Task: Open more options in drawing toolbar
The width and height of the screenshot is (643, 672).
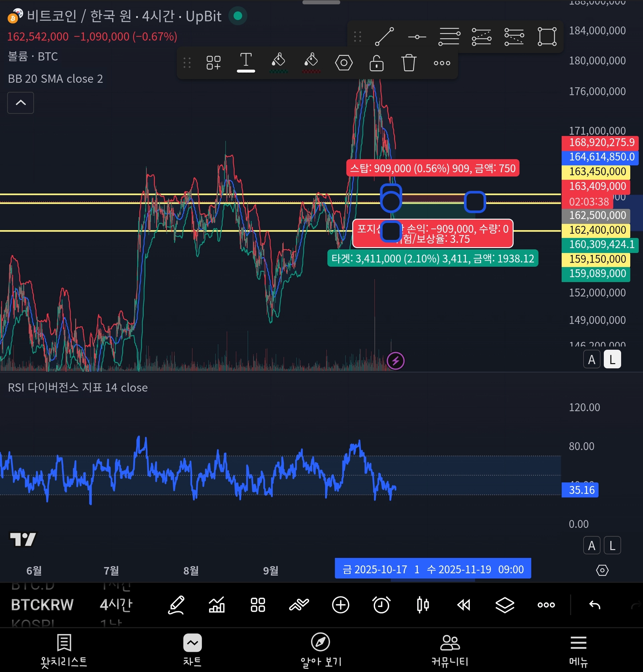Action: tap(442, 63)
